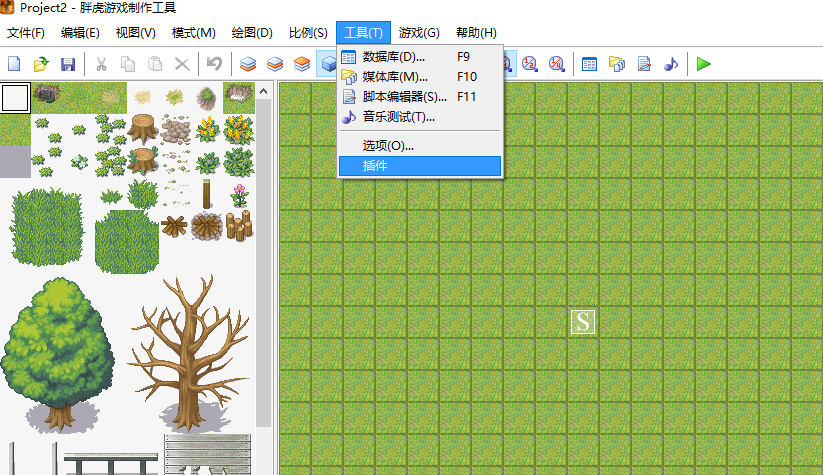Open music test note toolbar icon
This screenshot has width=823, height=475.
(x=671, y=64)
